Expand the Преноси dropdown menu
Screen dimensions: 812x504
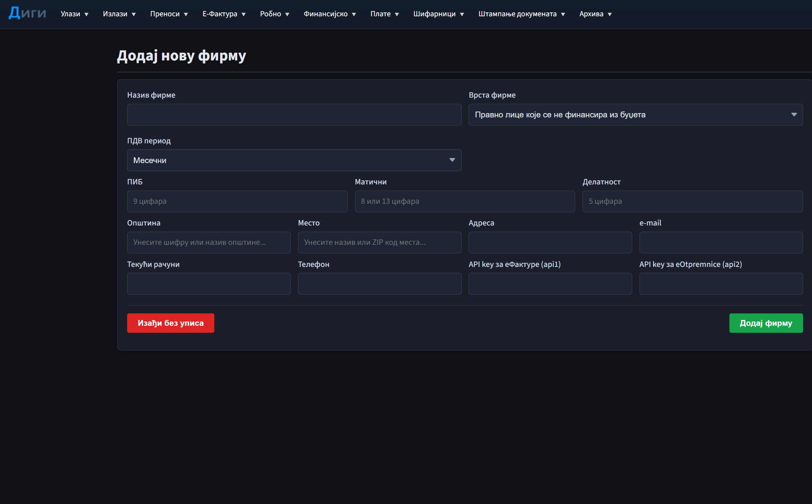pos(169,14)
